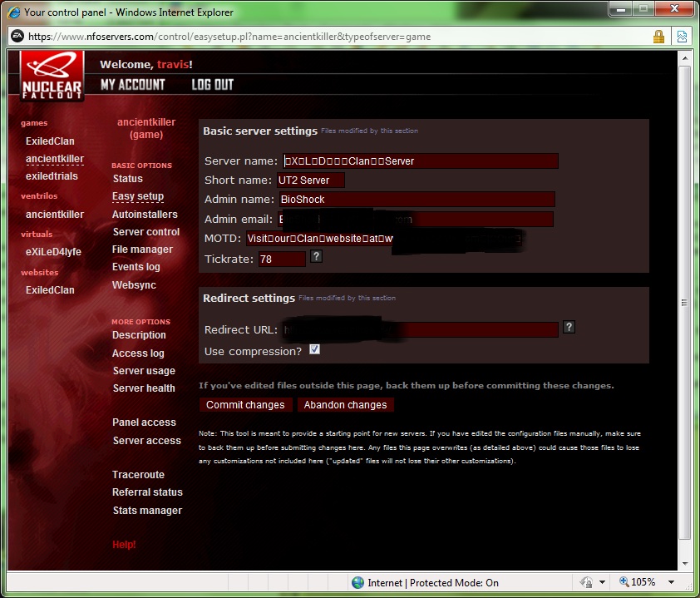This screenshot has height=598, width=700.
Task: Click the red Help! link
Action: point(124,545)
